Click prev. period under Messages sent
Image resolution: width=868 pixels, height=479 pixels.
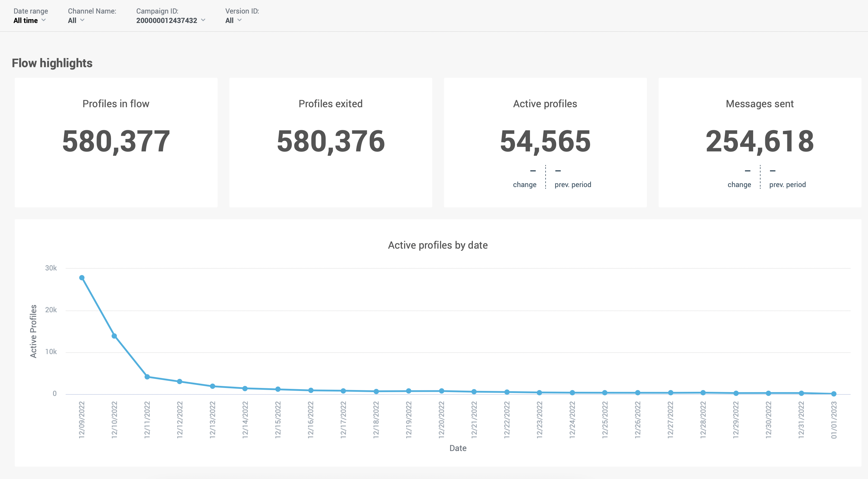(787, 184)
